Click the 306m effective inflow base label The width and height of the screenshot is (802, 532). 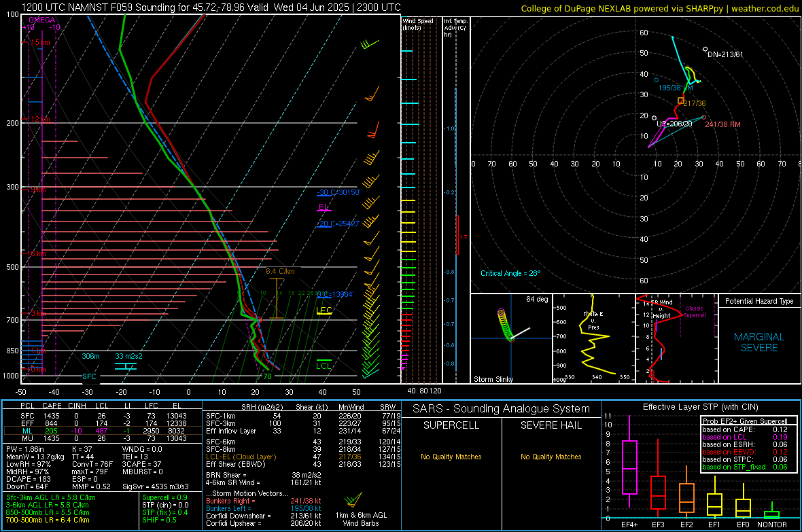click(90, 356)
